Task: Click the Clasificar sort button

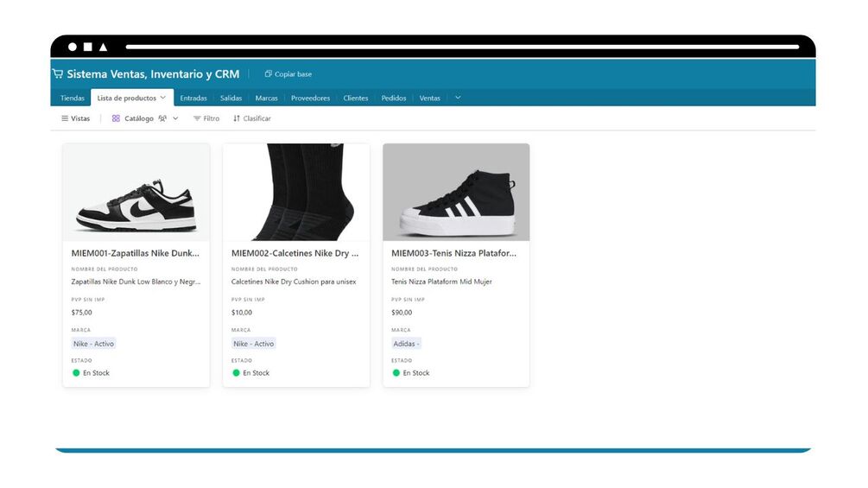Action: (x=252, y=118)
